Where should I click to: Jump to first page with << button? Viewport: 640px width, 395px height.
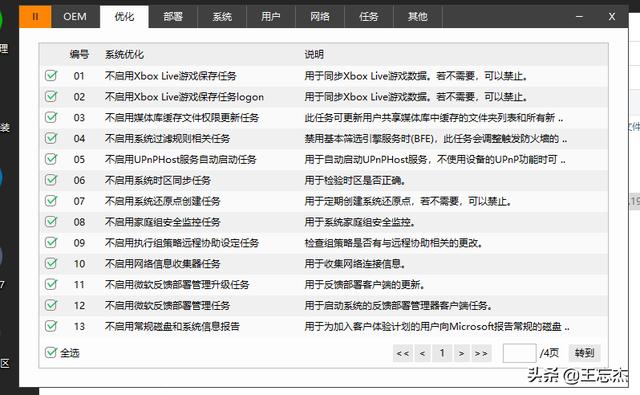click(403, 353)
